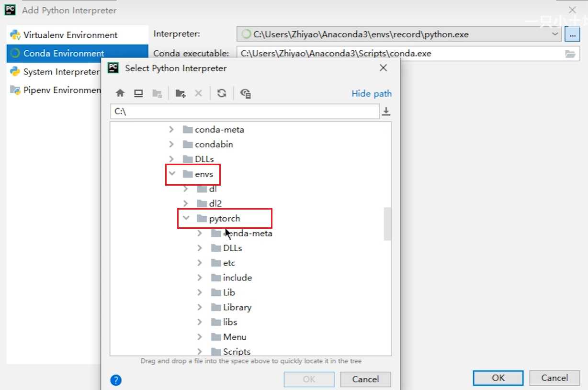Viewport: 588px width, 390px height.
Task: Collapse the pytorch folder
Action: [186, 219]
